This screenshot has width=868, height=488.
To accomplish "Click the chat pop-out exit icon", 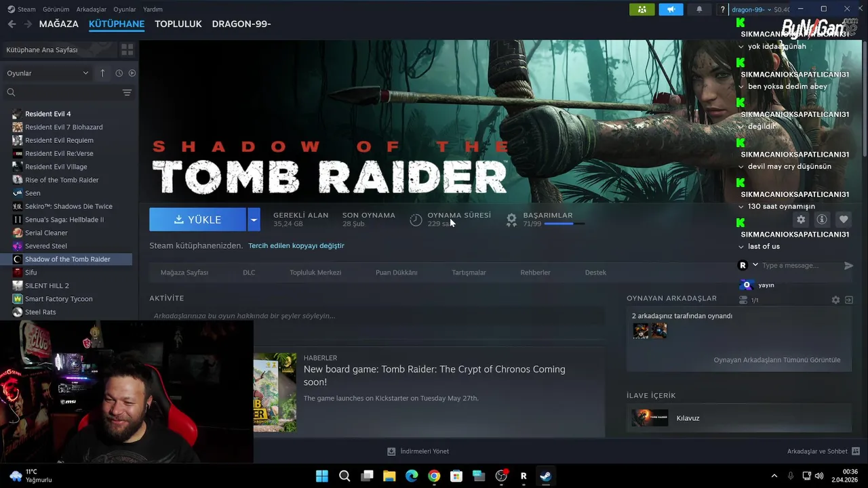I will tap(848, 300).
